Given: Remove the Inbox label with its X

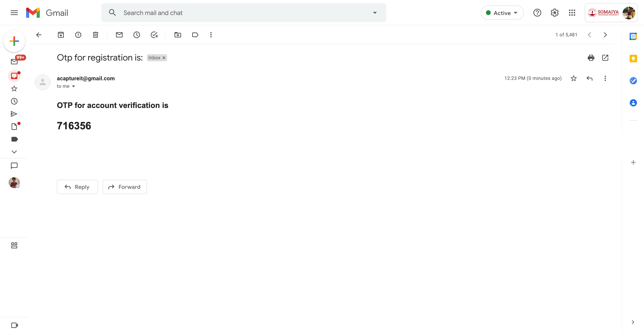Looking at the screenshot, I should (x=164, y=58).
